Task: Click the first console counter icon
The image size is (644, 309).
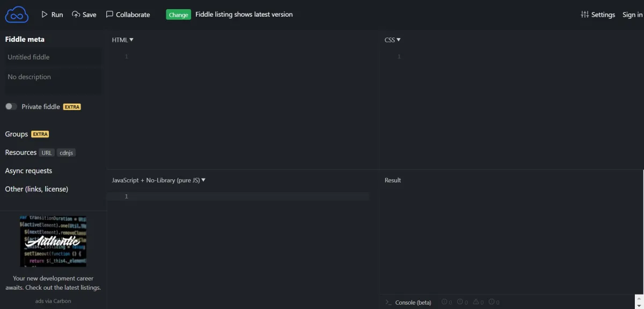Action: (444, 302)
